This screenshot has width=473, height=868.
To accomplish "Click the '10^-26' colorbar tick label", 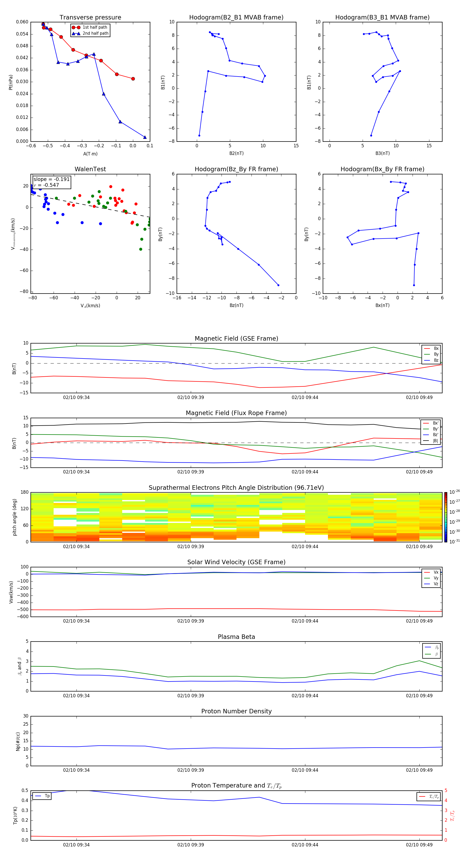I will coord(455,492).
